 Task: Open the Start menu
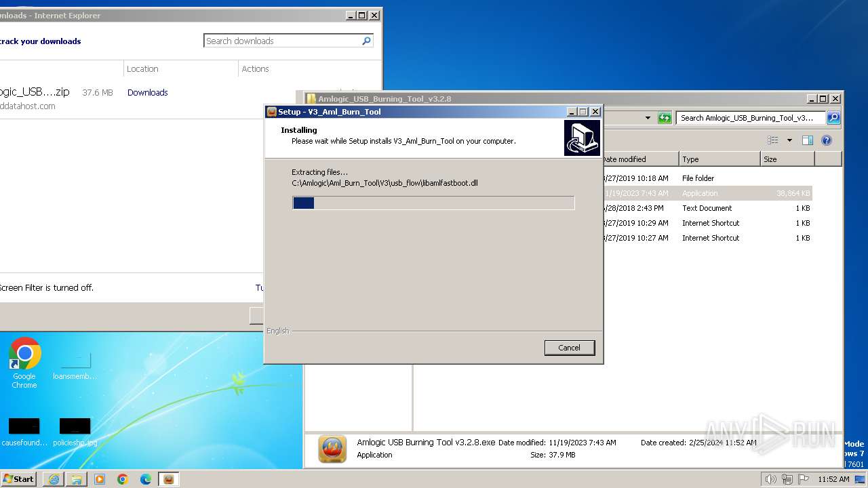(19, 479)
